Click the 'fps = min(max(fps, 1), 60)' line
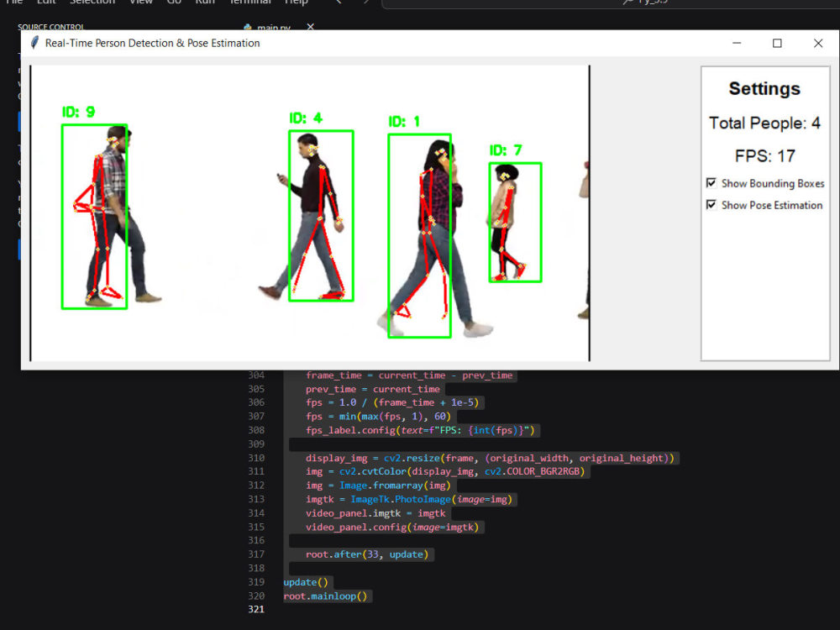This screenshot has height=630, width=840. point(378,417)
